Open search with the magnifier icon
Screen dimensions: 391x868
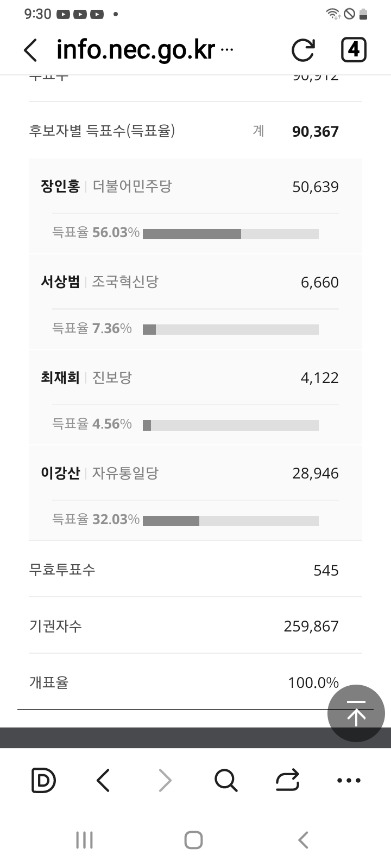point(226,781)
